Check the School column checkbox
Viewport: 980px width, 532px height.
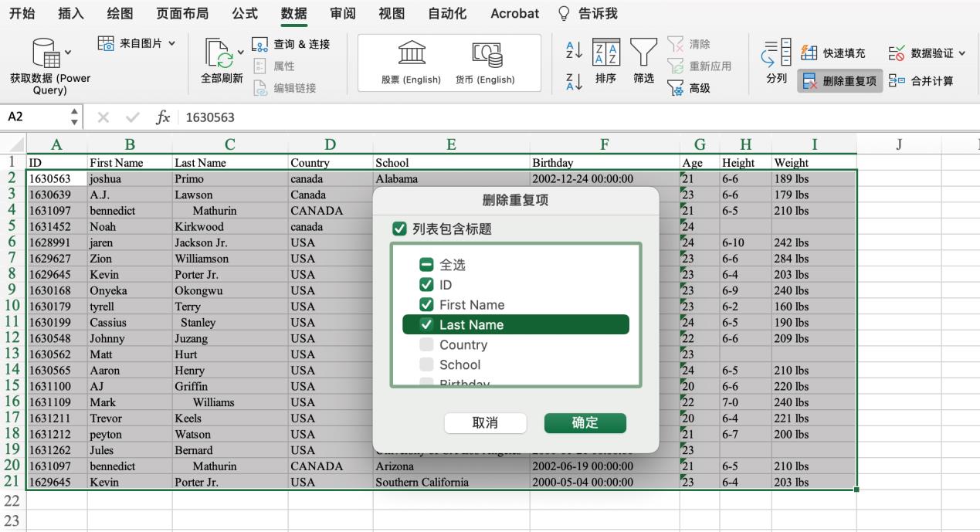(426, 365)
